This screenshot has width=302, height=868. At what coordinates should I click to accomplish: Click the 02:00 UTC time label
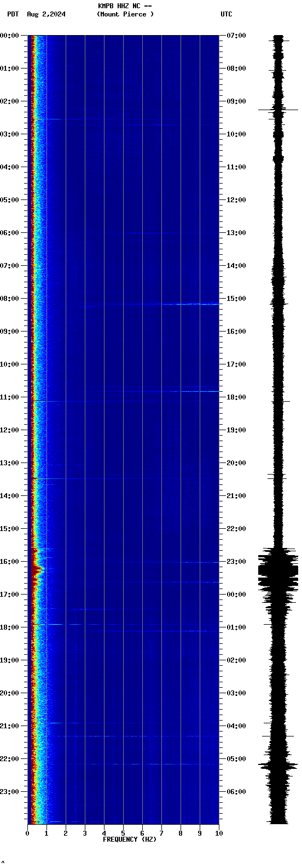236,660
